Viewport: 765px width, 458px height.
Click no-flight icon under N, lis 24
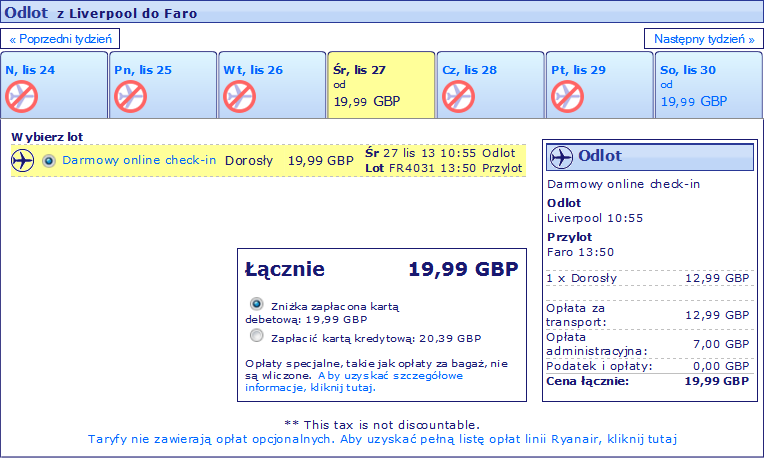pyautogui.click(x=21, y=97)
